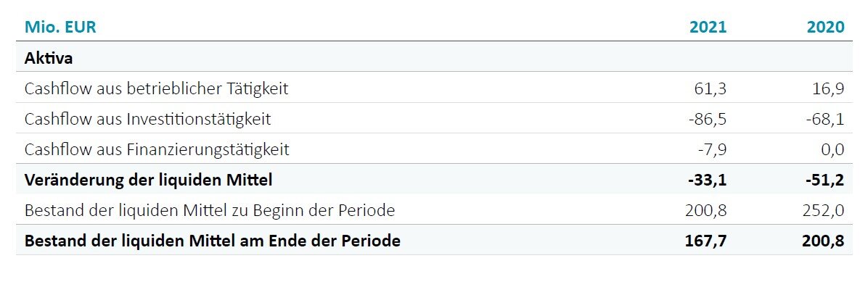Select Bestand zu Beginn der Periode label
The image size is (868, 295).
(210, 210)
